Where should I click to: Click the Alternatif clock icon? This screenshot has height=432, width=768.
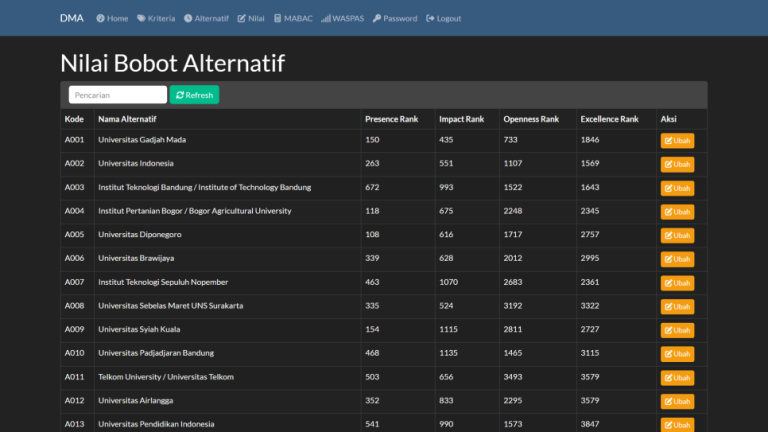tap(188, 18)
